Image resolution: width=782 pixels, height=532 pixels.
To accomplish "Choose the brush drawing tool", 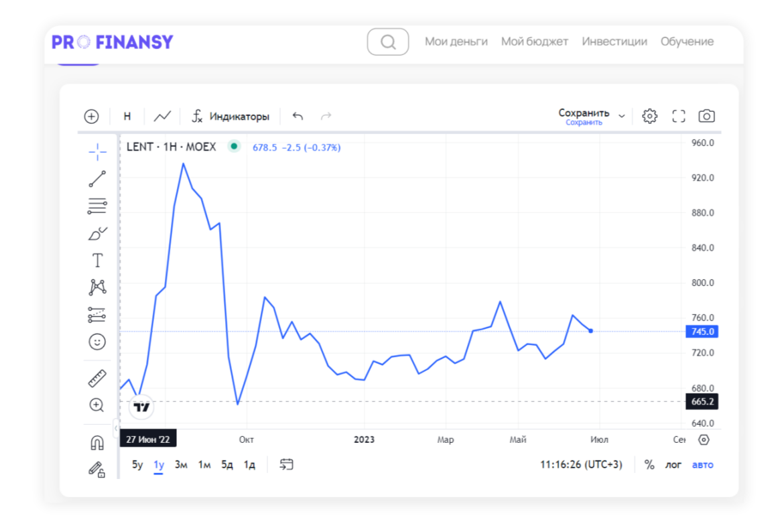I will click(x=97, y=233).
